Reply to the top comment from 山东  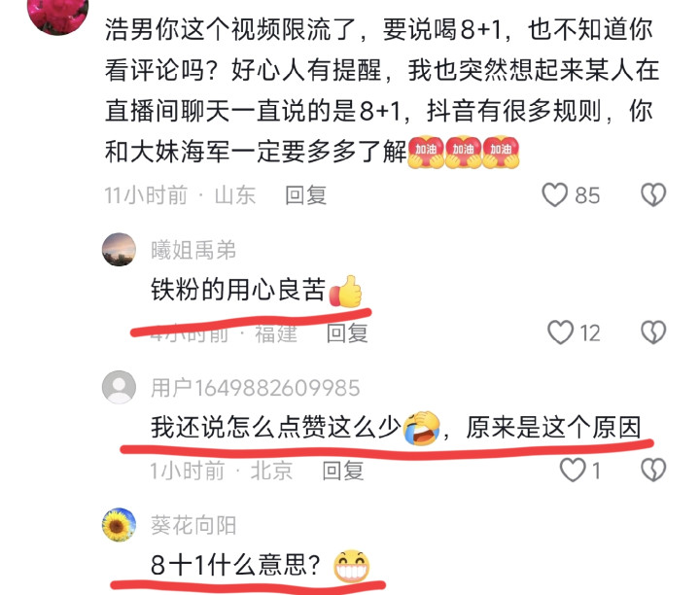[x=306, y=195]
